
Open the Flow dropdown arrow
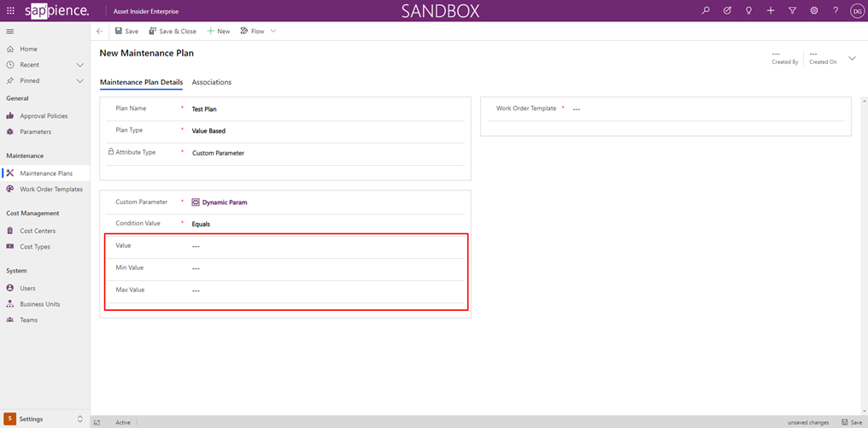tap(273, 31)
